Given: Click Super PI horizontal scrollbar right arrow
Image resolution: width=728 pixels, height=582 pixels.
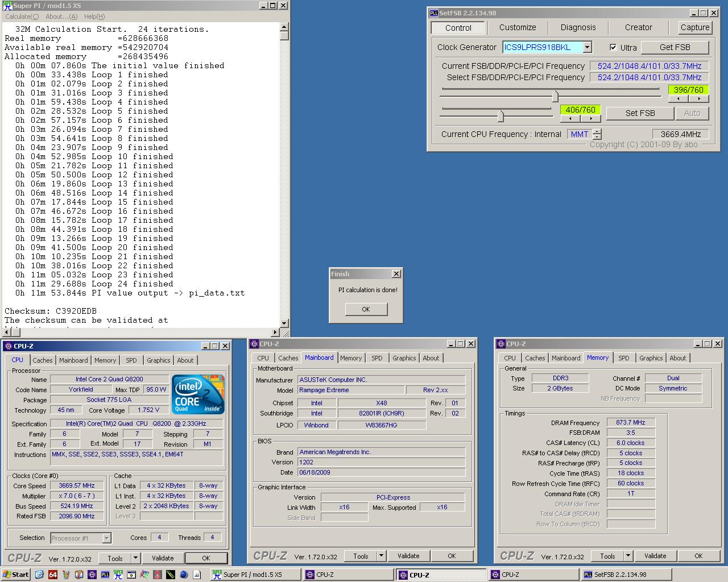Looking at the screenshot, I should pyautogui.click(x=276, y=332).
